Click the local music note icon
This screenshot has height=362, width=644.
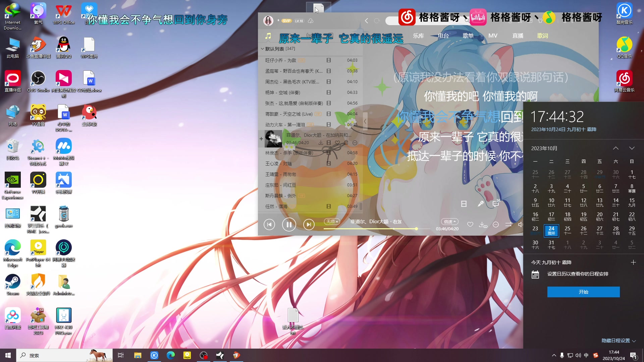click(x=268, y=36)
